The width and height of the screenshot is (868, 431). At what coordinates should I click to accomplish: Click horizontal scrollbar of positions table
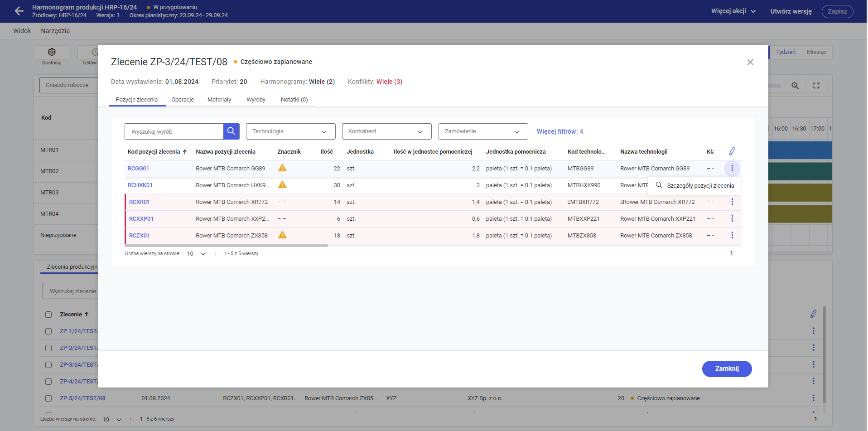(x=226, y=246)
